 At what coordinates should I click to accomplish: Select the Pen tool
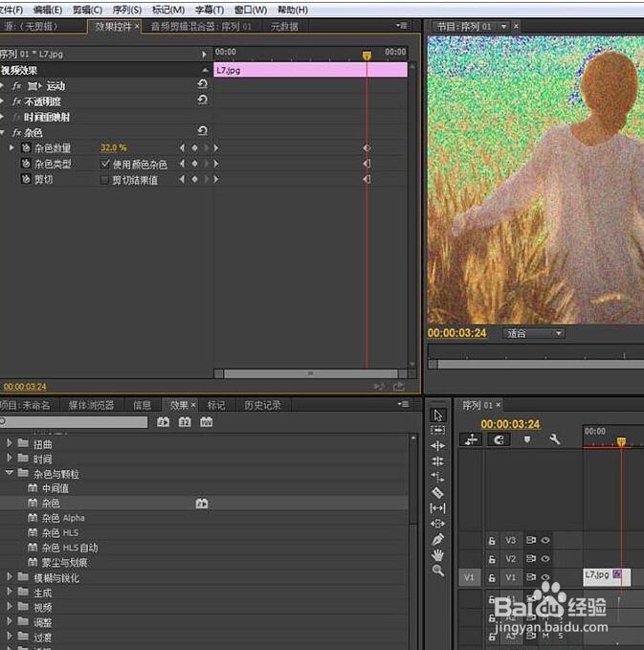pyautogui.click(x=438, y=539)
